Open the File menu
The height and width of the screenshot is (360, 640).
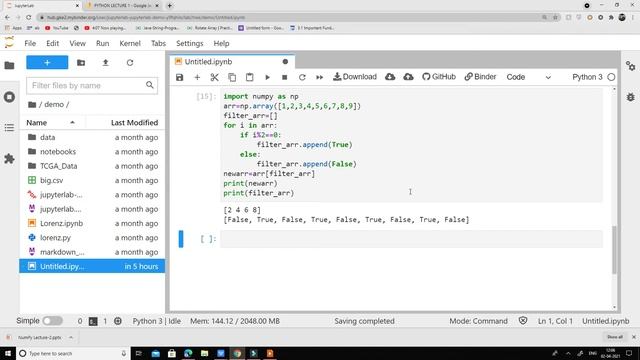coord(30,43)
